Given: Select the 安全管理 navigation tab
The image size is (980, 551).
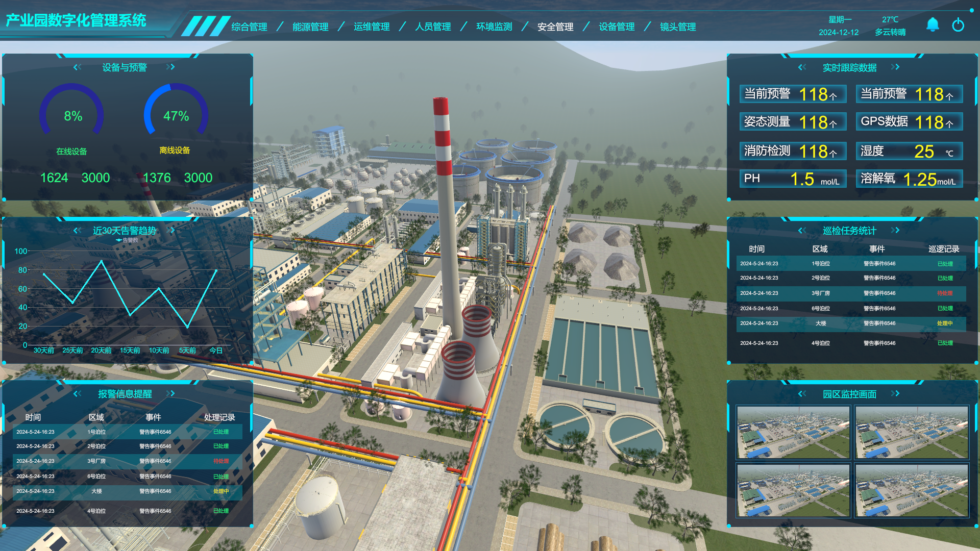Looking at the screenshot, I should click(x=555, y=27).
